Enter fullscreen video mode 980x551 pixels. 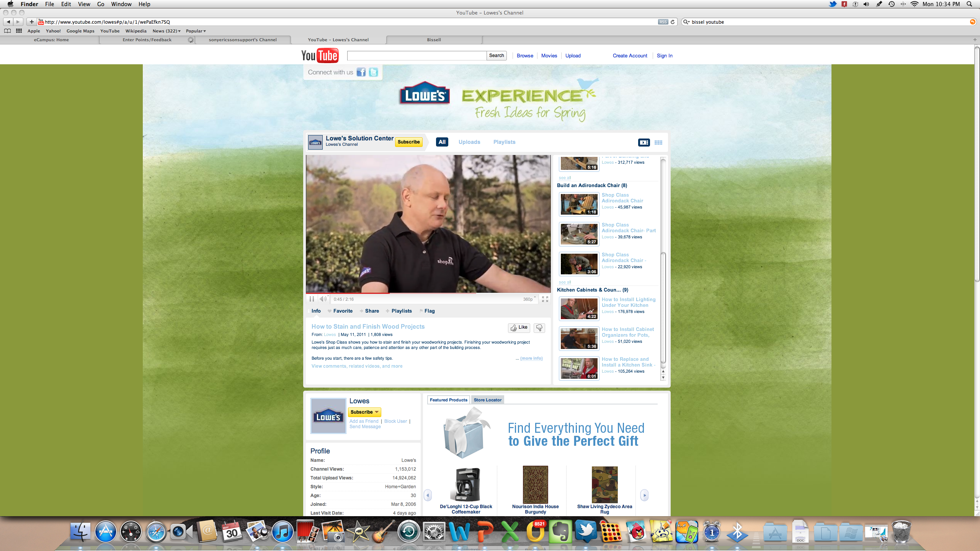point(545,299)
